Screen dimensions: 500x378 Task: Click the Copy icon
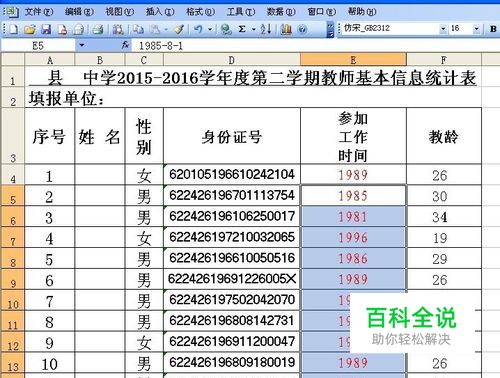(x=138, y=29)
